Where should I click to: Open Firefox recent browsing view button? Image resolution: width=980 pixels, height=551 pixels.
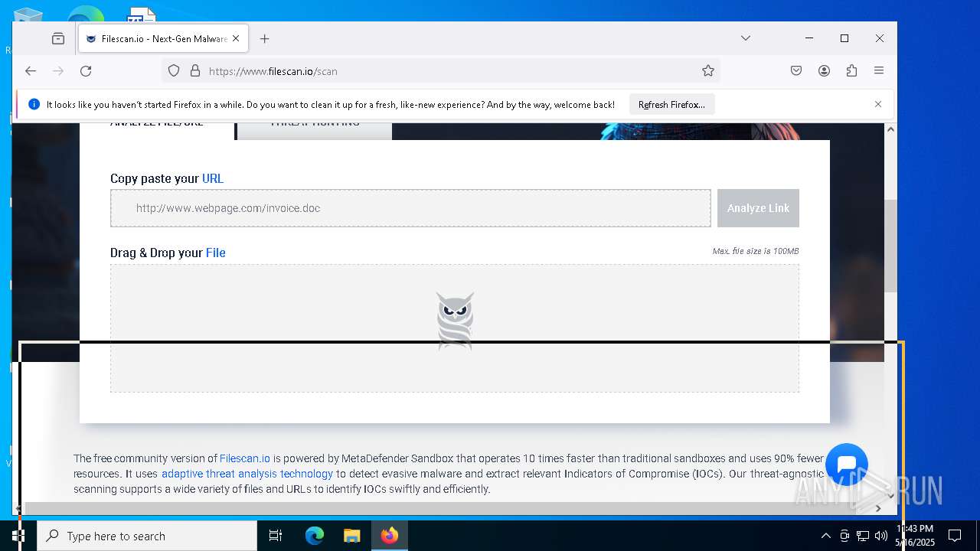(x=58, y=38)
